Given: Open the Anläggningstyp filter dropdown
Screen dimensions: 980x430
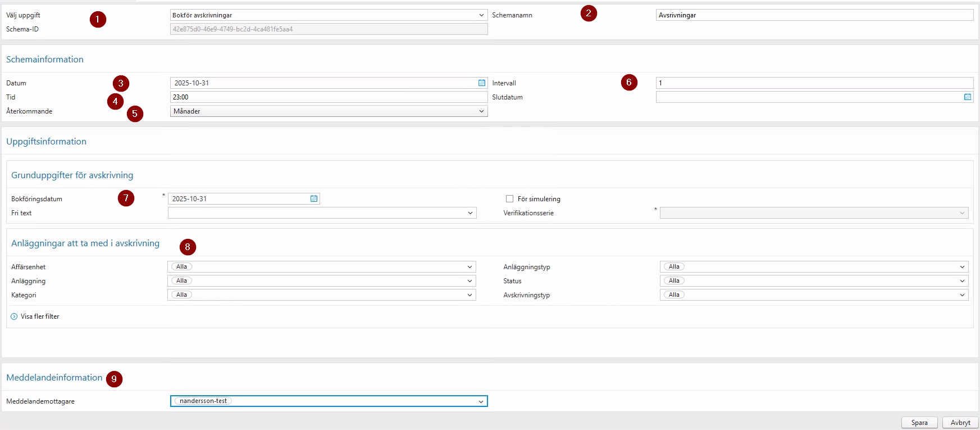Looking at the screenshot, I should (962, 267).
